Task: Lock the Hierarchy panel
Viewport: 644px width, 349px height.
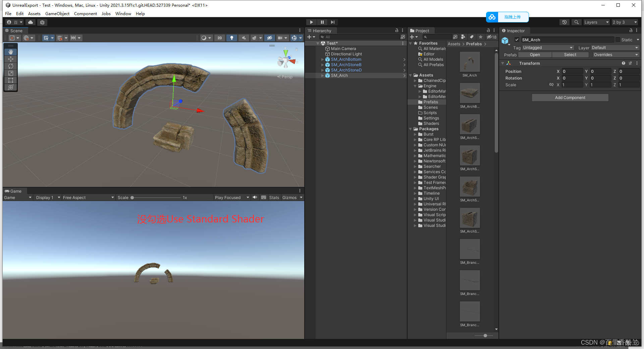Action: (x=397, y=30)
